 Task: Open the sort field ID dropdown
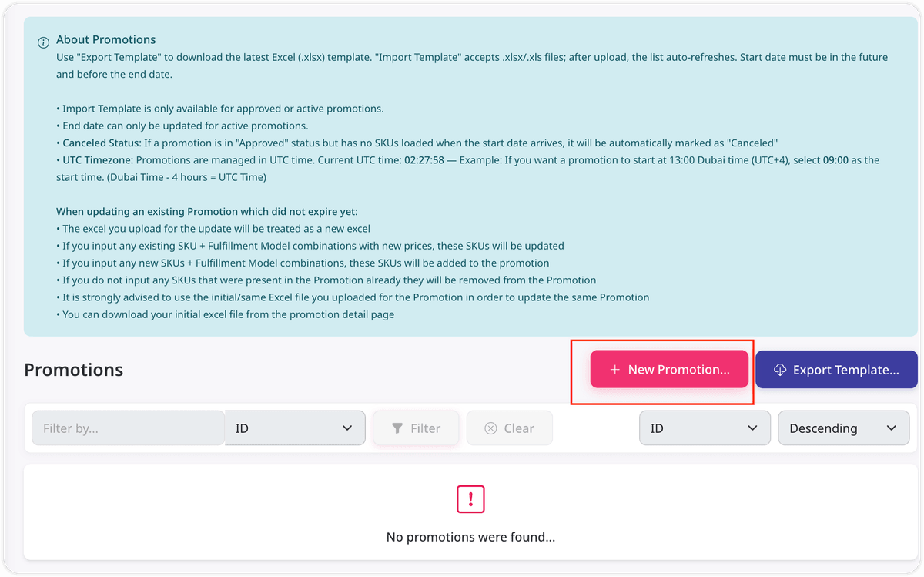pyautogui.click(x=705, y=428)
